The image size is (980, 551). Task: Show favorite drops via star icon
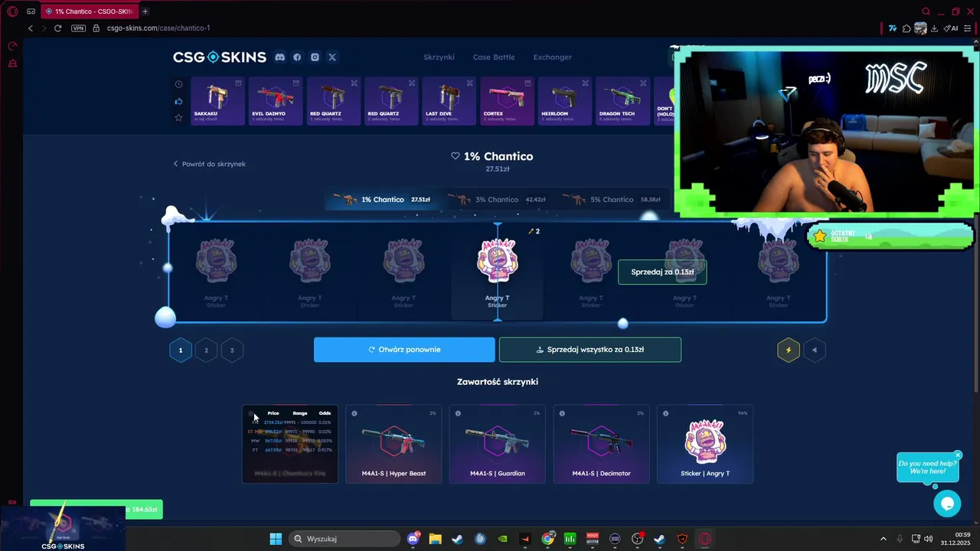(x=178, y=117)
